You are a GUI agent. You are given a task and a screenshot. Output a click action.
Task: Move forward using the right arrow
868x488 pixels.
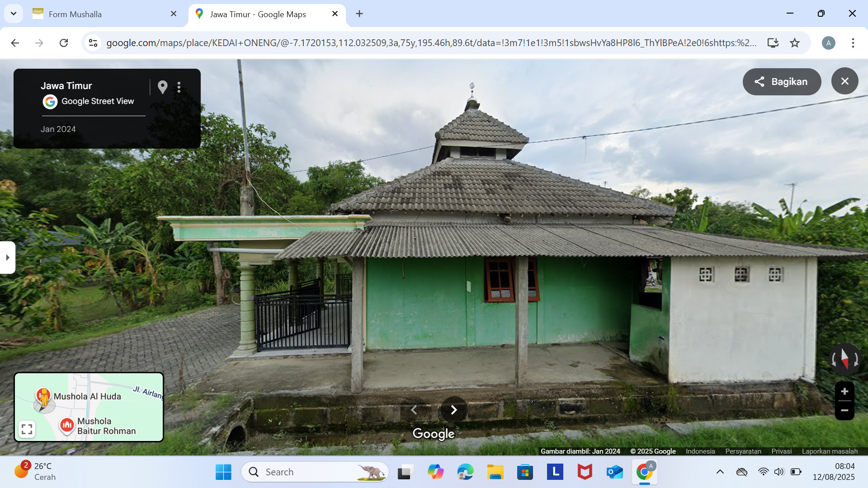pos(454,410)
